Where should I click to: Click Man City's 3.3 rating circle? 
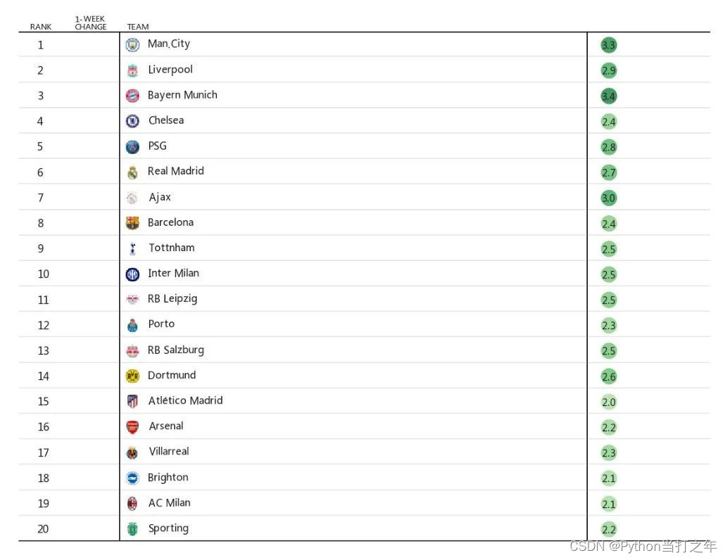click(x=609, y=45)
